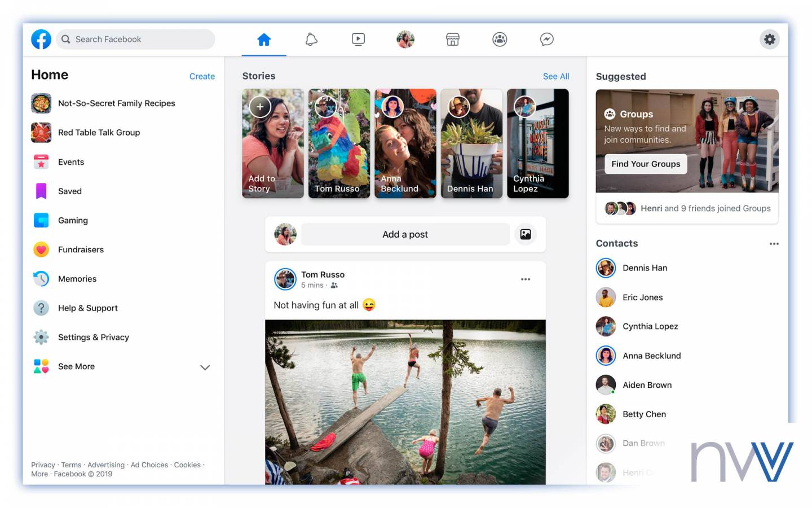This screenshot has width=812, height=508.
Task: Click the Advertising footer link
Action: tap(106, 465)
